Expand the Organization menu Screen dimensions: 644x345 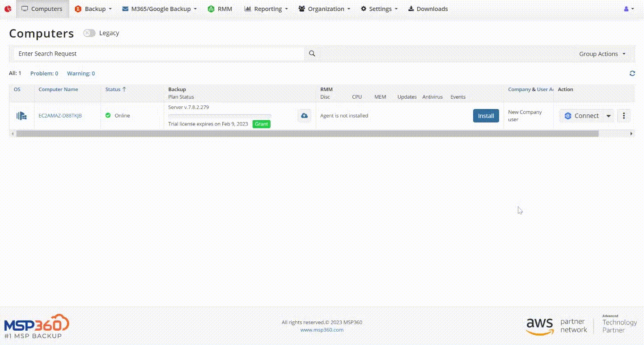(x=324, y=9)
